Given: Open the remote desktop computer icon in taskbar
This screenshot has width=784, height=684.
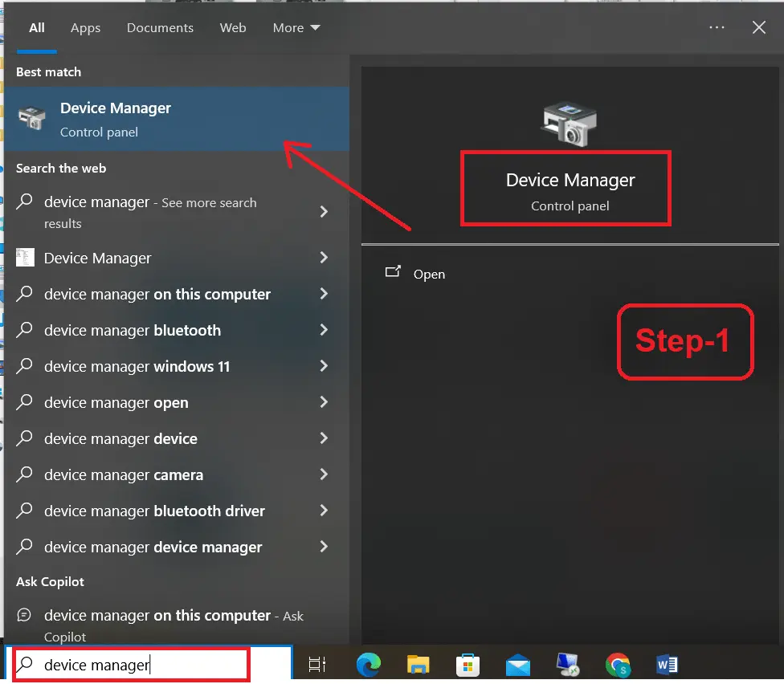Looking at the screenshot, I should (x=567, y=665).
